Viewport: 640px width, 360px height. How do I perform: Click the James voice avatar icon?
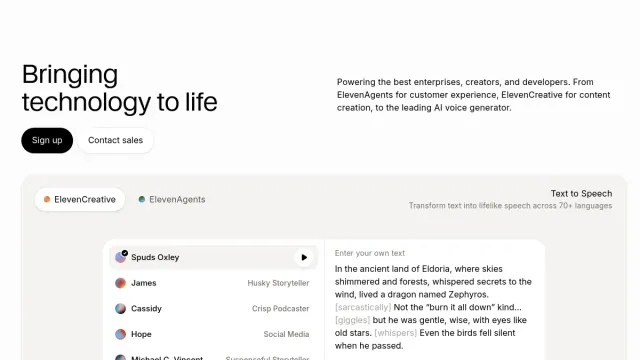120,283
